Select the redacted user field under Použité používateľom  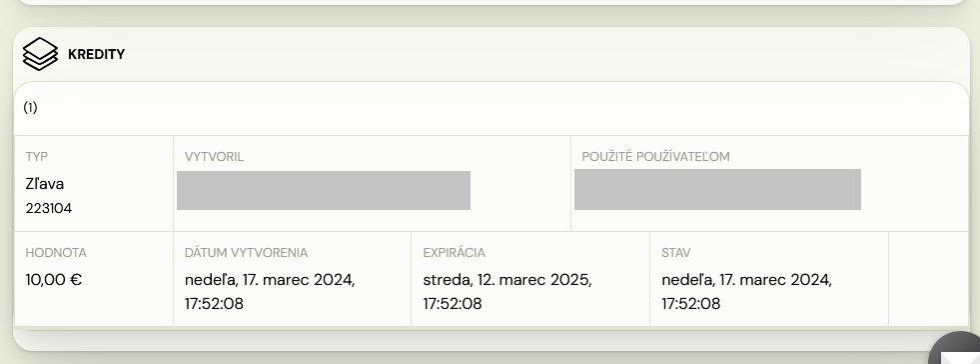pos(717,190)
